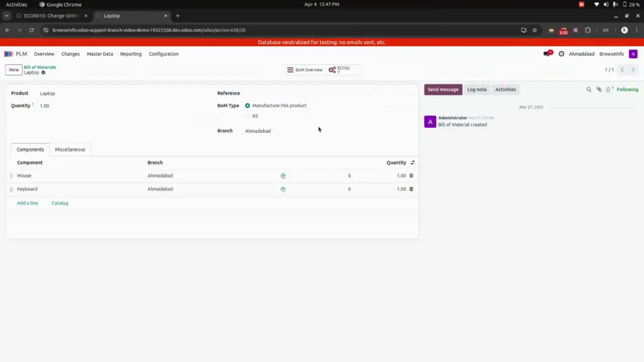Open the Changes menu
The image size is (644, 362).
70,54
